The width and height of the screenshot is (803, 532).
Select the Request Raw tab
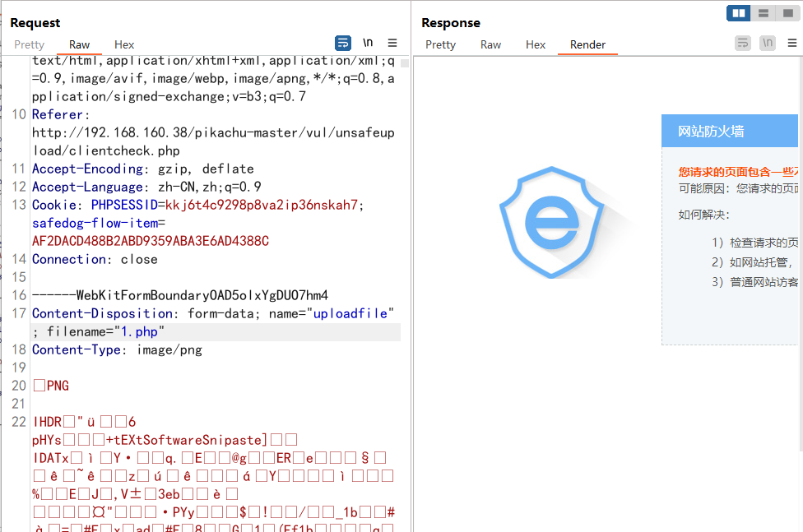tap(79, 44)
